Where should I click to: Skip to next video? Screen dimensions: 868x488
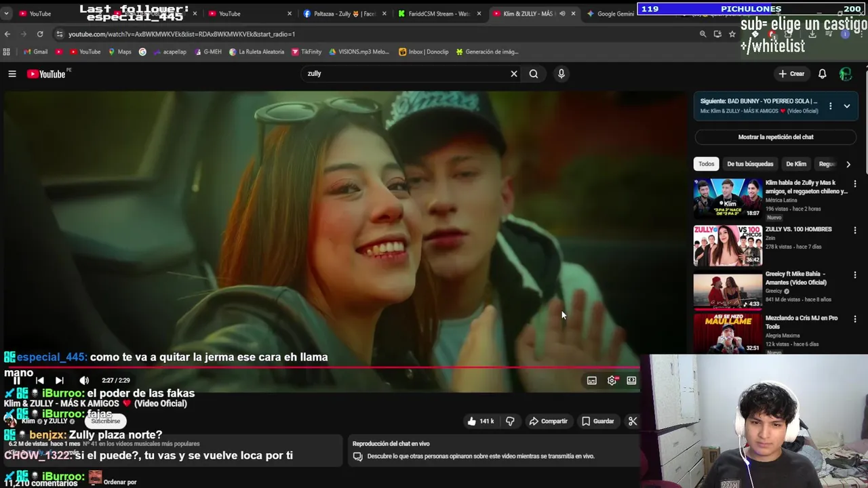point(59,380)
